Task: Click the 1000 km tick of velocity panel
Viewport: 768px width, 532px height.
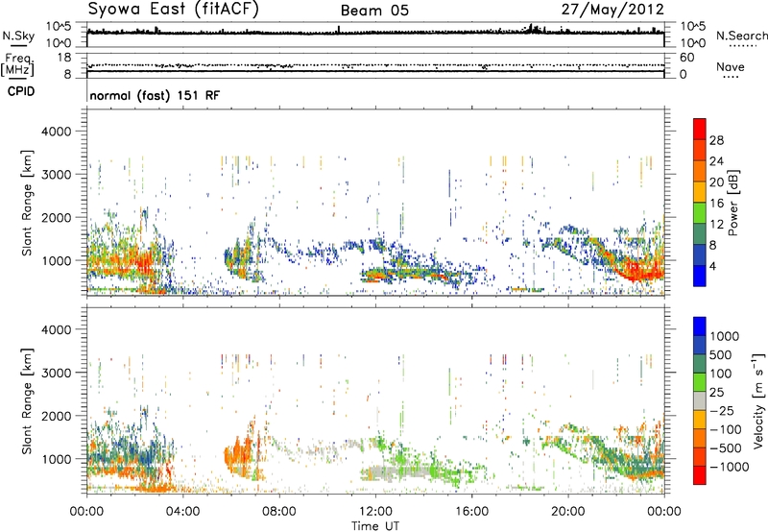Action: coord(56,459)
